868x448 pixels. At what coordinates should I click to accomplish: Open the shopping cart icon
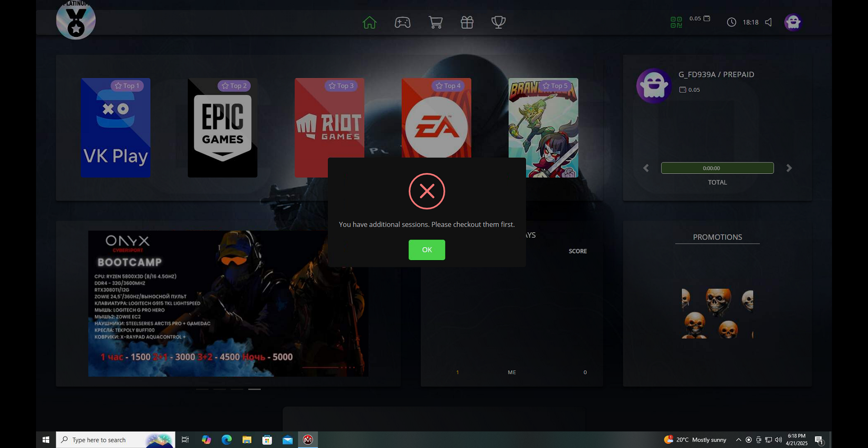(435, 22)
